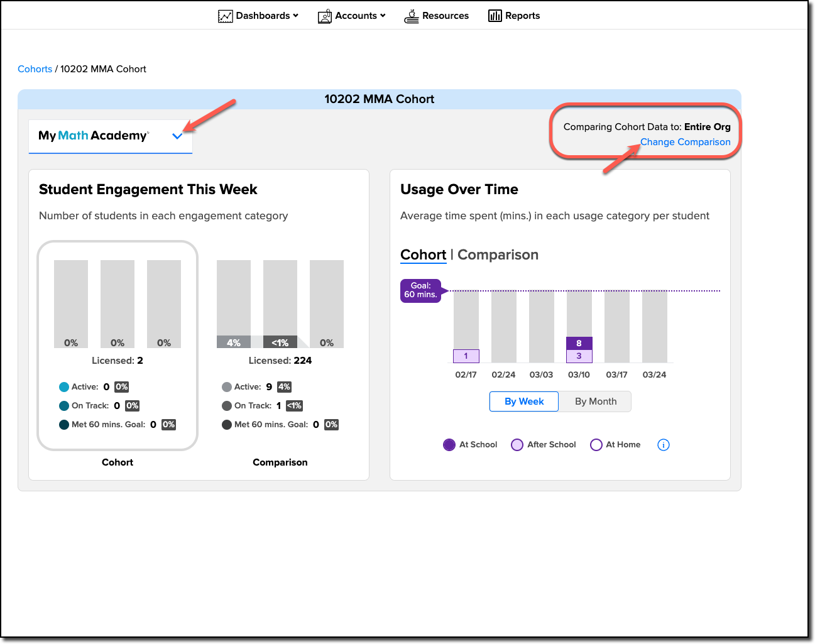Click cohort Active teal color dot

pos(64,387)
